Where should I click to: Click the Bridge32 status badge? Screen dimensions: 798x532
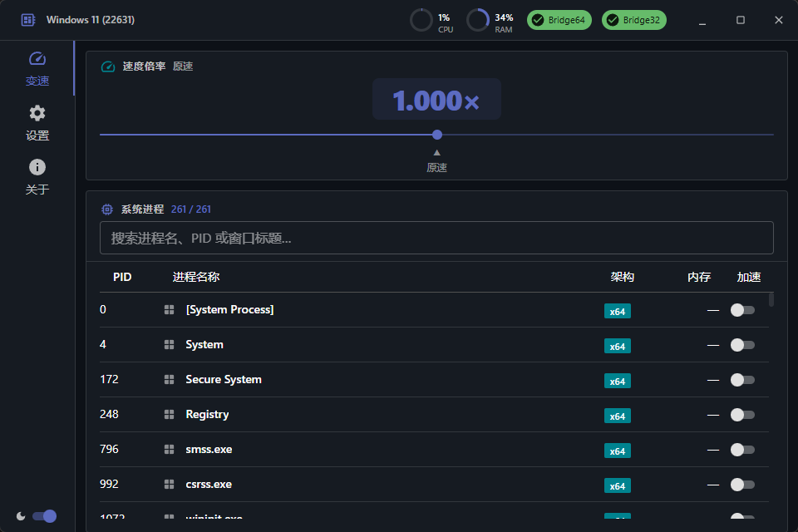(x=634, y=20)
